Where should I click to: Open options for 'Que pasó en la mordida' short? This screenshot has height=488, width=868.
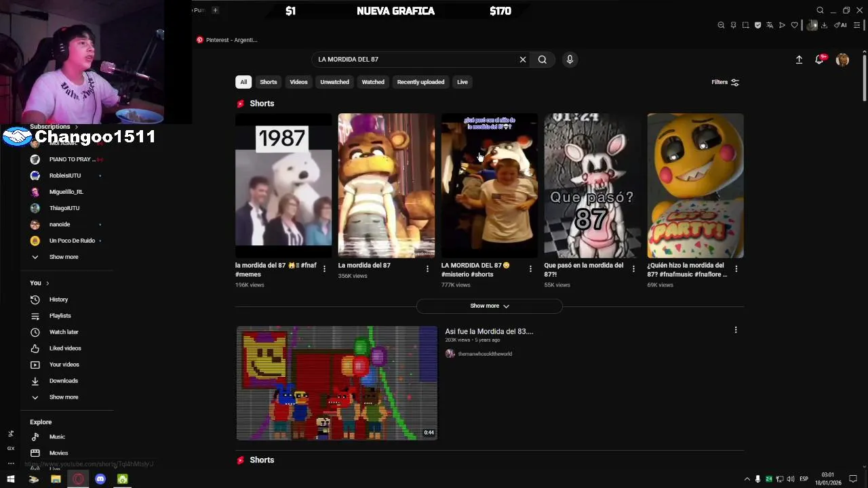click(633, 269)
